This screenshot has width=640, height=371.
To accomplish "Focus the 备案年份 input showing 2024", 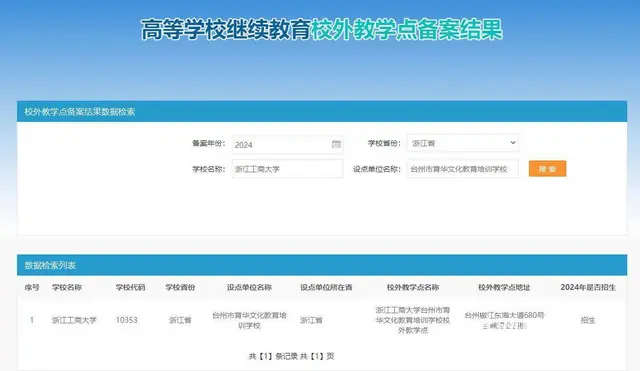I will pyautogui.click(x=287, y=144).
